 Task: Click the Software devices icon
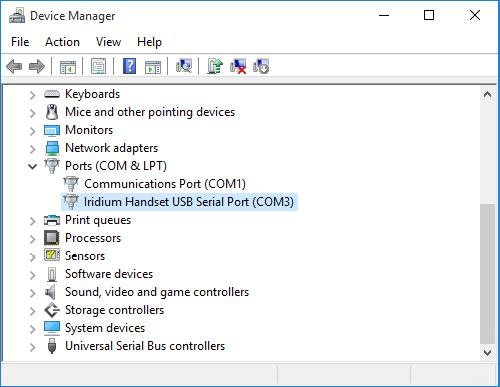coord(52,274)
